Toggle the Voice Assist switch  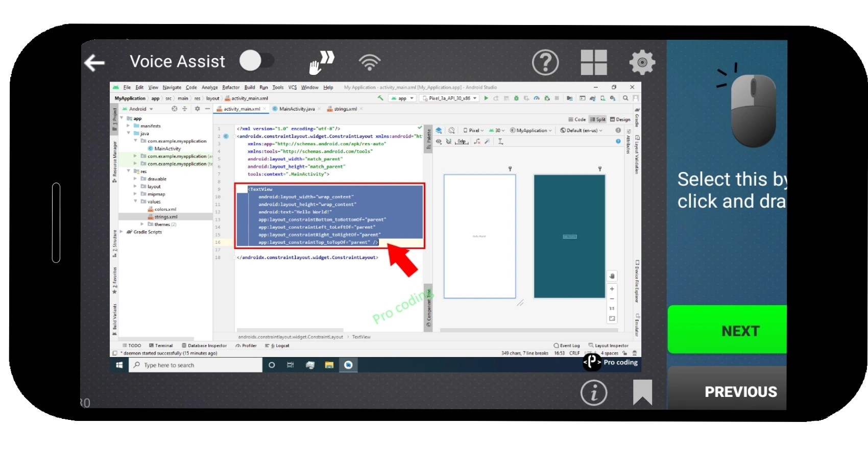(257, 61)
